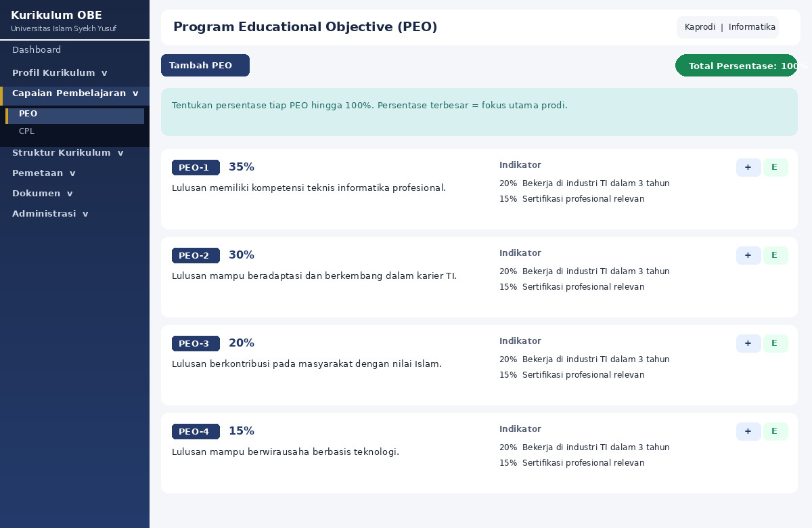Add indicator with plus on PEO-2
Viewport: 812px width, 528px height.
click(748, 256)
